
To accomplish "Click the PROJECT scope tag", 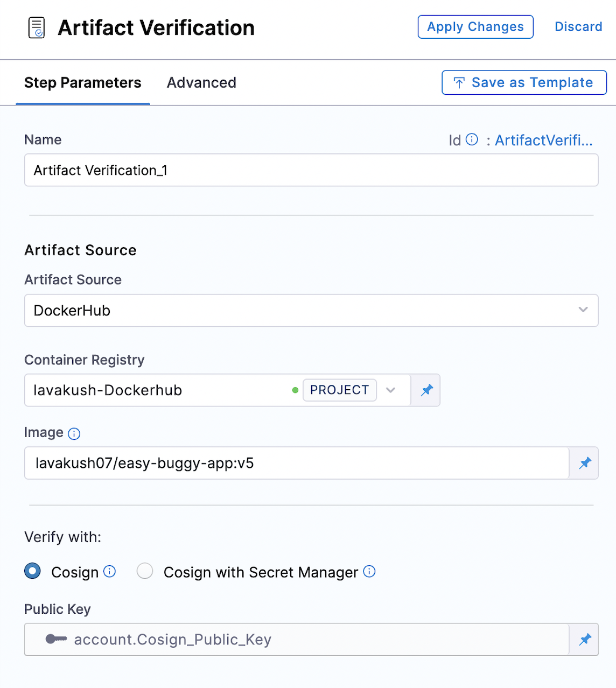I will [x=340, y=390].
